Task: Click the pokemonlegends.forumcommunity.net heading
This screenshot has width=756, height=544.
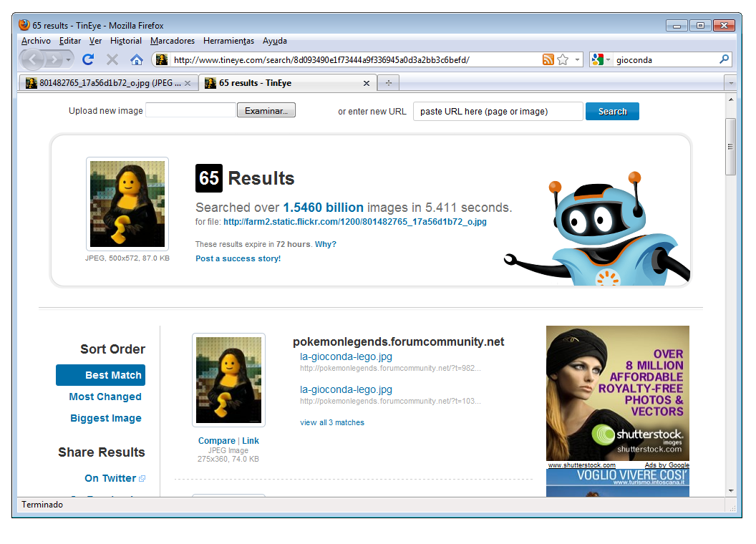Action: (398, 342)
